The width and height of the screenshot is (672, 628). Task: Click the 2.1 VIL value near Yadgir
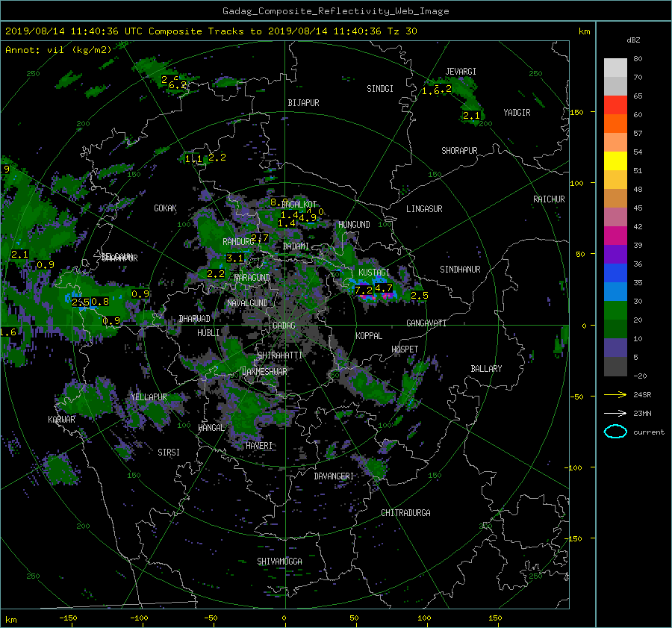tap(471, 116)
